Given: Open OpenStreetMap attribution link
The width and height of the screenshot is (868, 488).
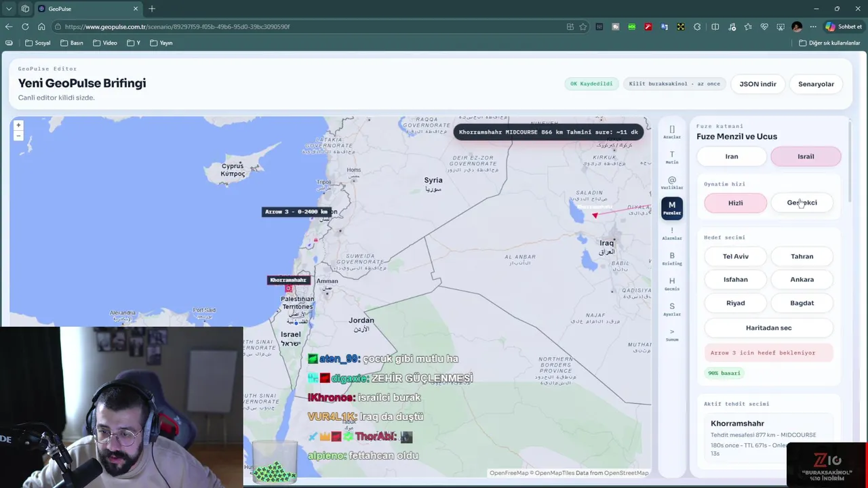Looking at the screenshot, I should click(x=626, y=473).
